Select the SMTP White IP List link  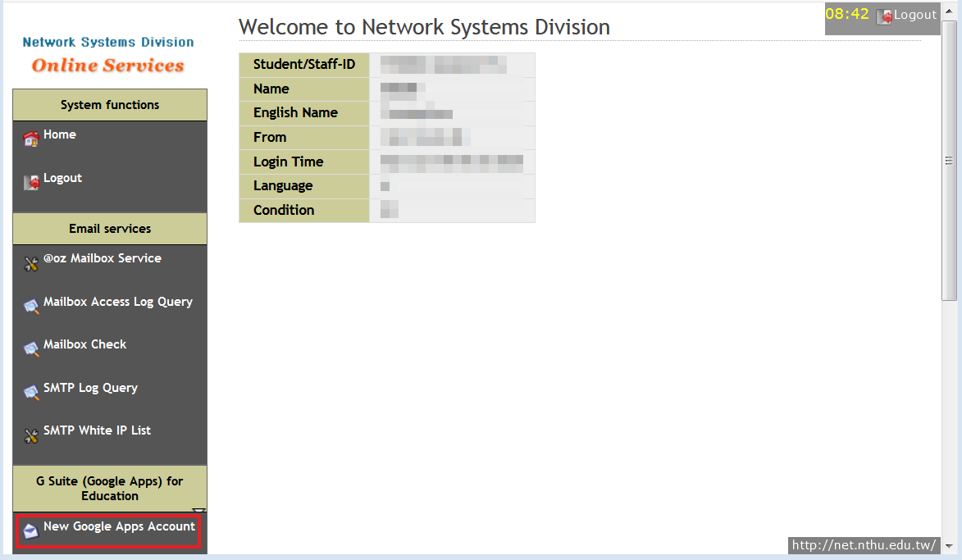pyautogui.click(x=97, y=430)
